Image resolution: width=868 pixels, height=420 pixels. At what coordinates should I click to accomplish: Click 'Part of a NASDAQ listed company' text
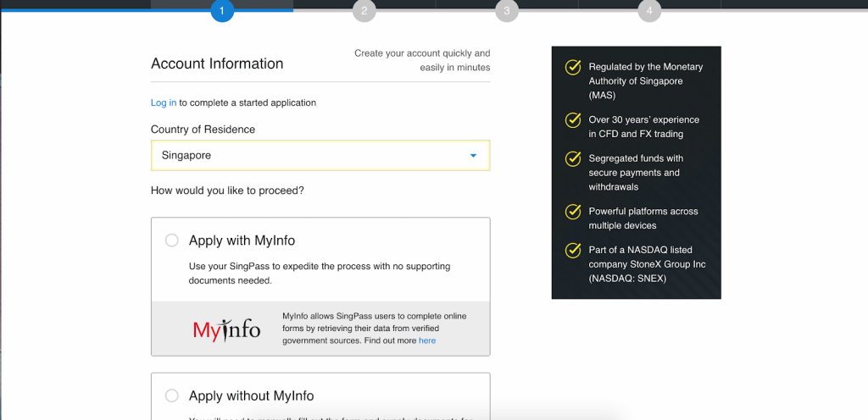click(x=648, y=265)
